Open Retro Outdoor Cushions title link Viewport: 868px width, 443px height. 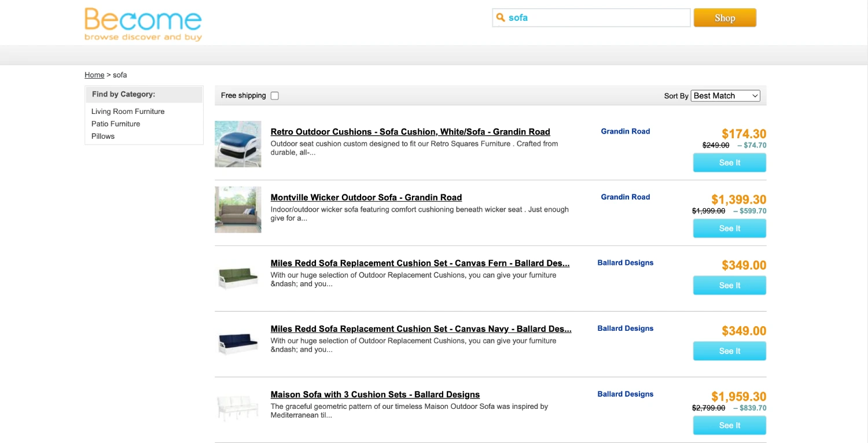tap(410, 132)
